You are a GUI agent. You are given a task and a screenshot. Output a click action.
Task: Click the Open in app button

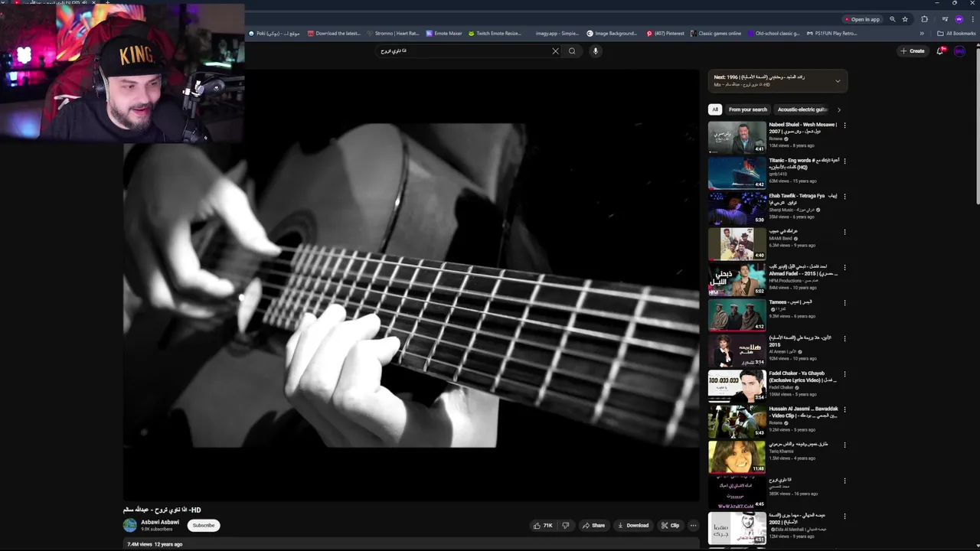[862, 19]
